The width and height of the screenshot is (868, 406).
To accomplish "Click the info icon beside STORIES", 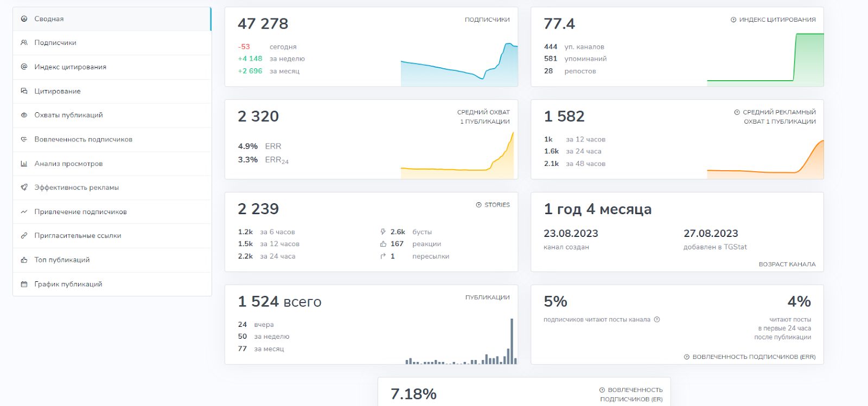I will (479, 205).
